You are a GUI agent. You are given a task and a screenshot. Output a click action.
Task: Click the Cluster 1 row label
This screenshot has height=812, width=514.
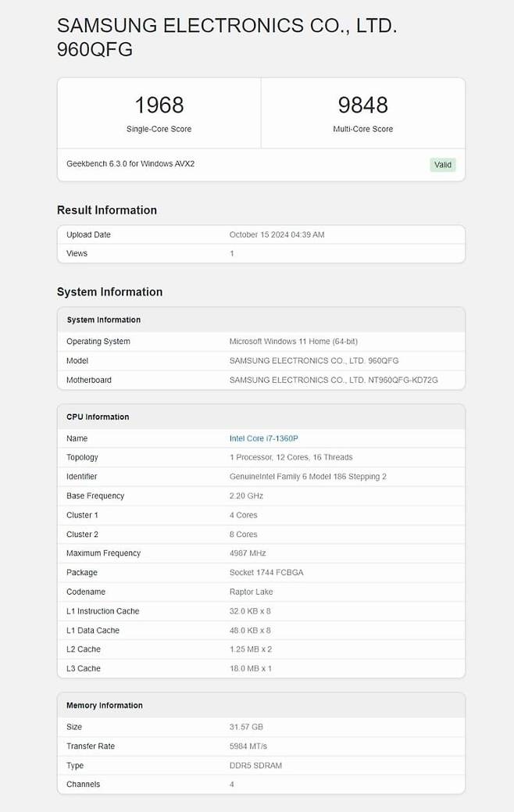click(x=82, y=515)
